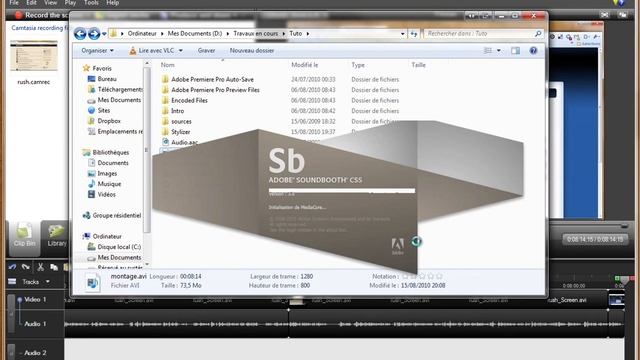The width and height of the screenshot is (640, 360).
Task: Sort files by the Taille column
Action: pos(418,65)
